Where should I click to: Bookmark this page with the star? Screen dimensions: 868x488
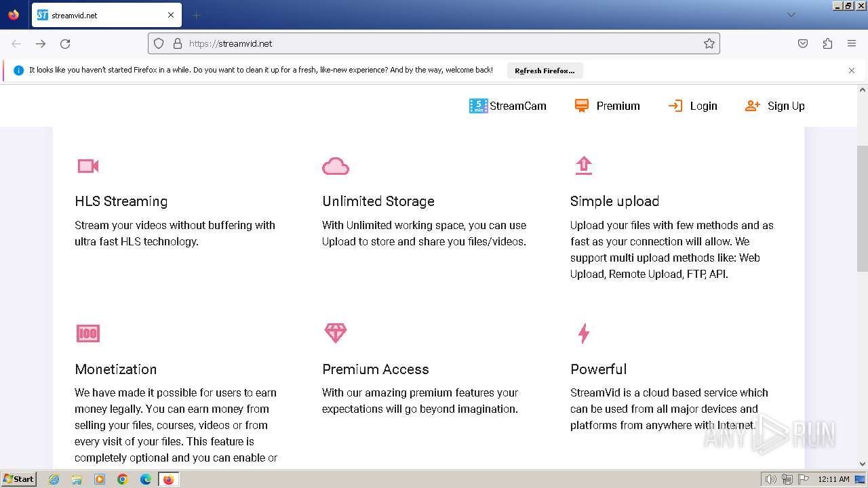click(709, 43)
